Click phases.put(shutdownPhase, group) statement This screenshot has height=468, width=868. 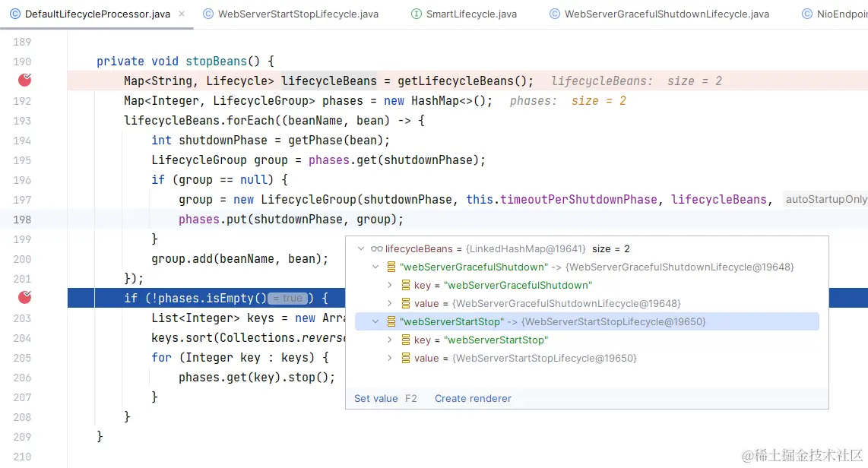pyautogui.click(x=291, y=220)
